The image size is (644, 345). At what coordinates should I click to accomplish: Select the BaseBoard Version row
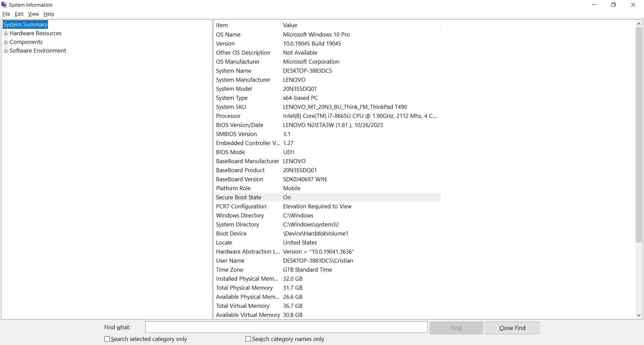327,179
